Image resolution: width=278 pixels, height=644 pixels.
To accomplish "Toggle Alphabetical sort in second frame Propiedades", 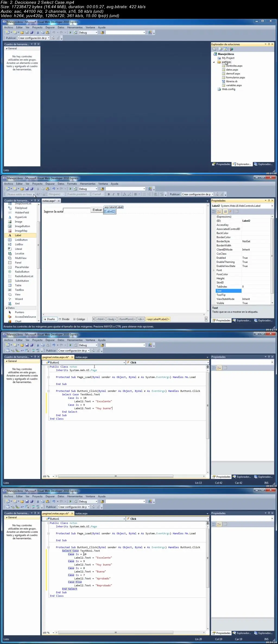I will (x=219, y=211).
